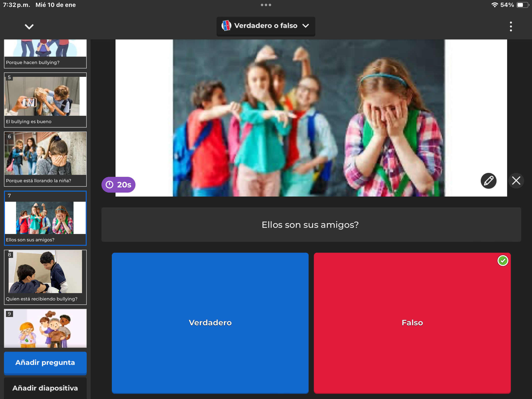This screenshot has height=399, width=532.
Task: Collapse the editor with the top-left chevron
Action: click(x=29, y=26)
